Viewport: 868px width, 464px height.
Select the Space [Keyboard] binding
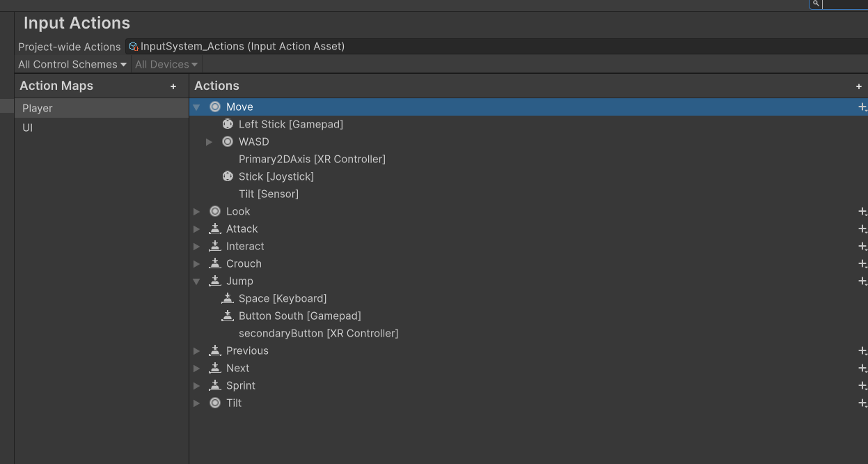282,299
